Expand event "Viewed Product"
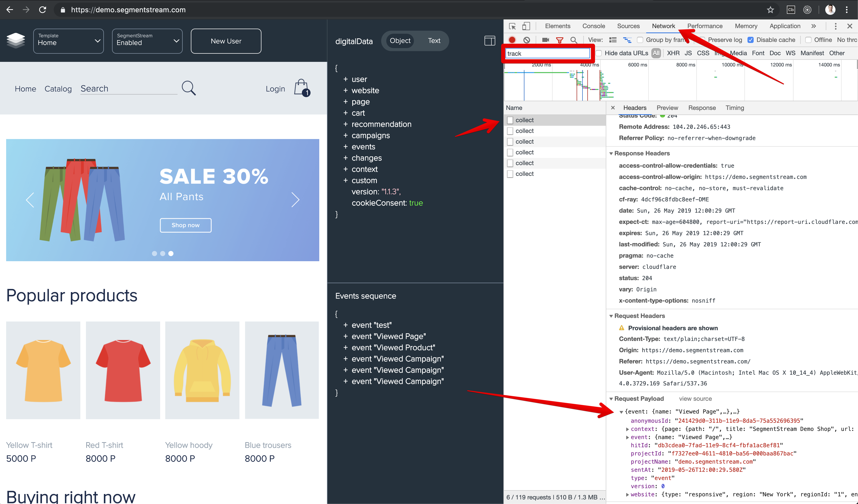Screen dimensions: 858x504 click(345, 348)
